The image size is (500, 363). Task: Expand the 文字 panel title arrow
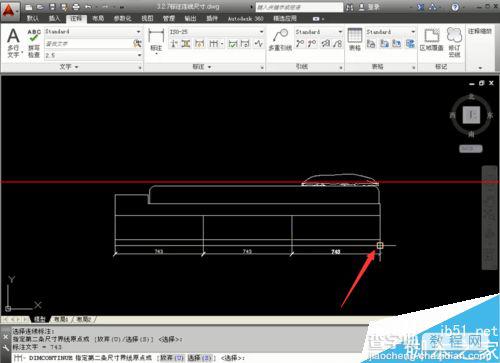[x=77, y=67]
